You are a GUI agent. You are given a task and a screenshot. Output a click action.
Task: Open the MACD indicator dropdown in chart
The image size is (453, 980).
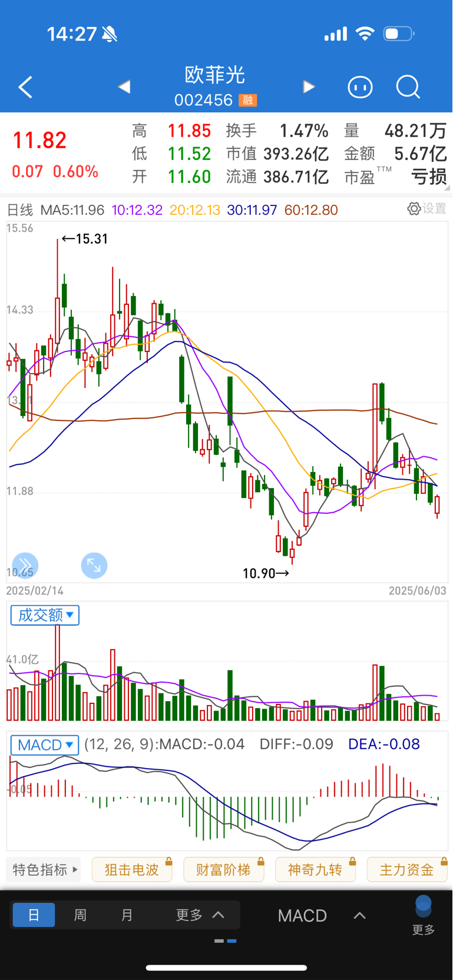pyautogui.click(x=45, y=745)
